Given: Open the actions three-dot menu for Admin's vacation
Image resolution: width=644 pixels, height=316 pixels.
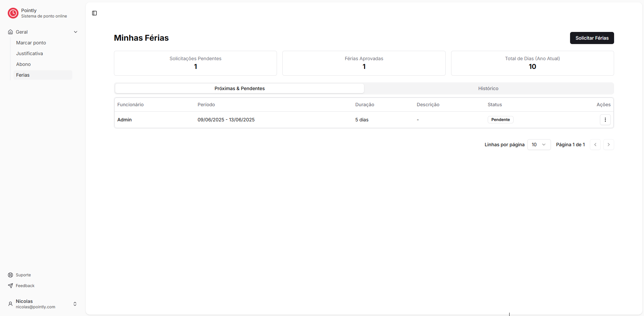Looking at the screenshot, I should pos(605,119).
